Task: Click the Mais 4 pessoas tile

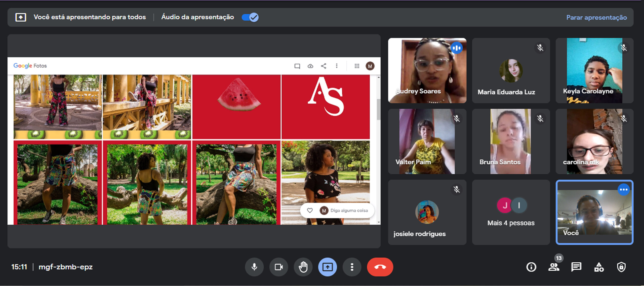Action: 511,212
